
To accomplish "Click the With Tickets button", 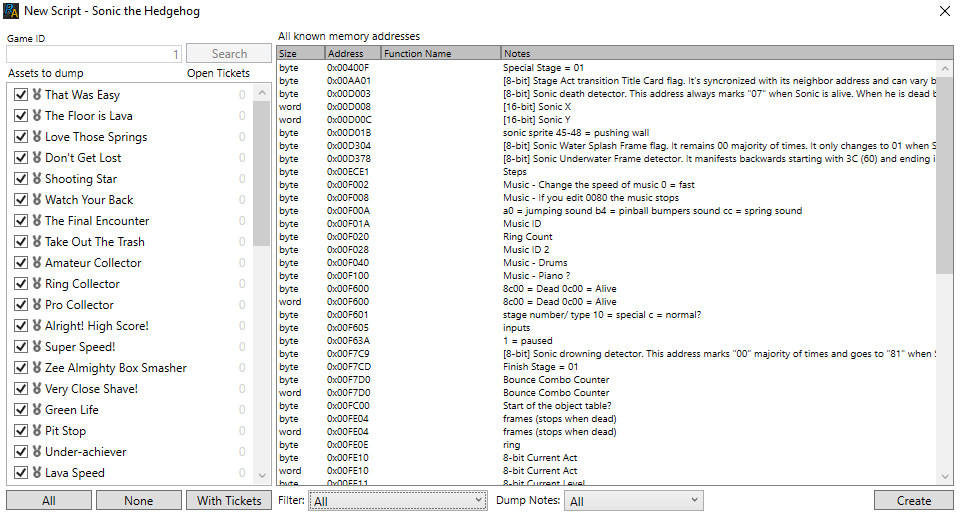I will pyautogui.click(x=229, y=501).
